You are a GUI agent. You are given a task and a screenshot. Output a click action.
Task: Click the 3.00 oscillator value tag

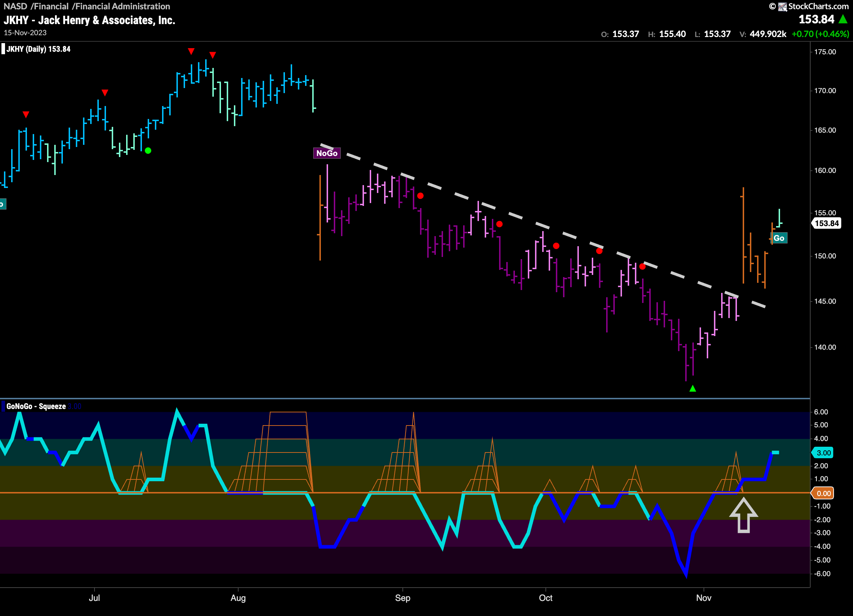coord(823,453)
